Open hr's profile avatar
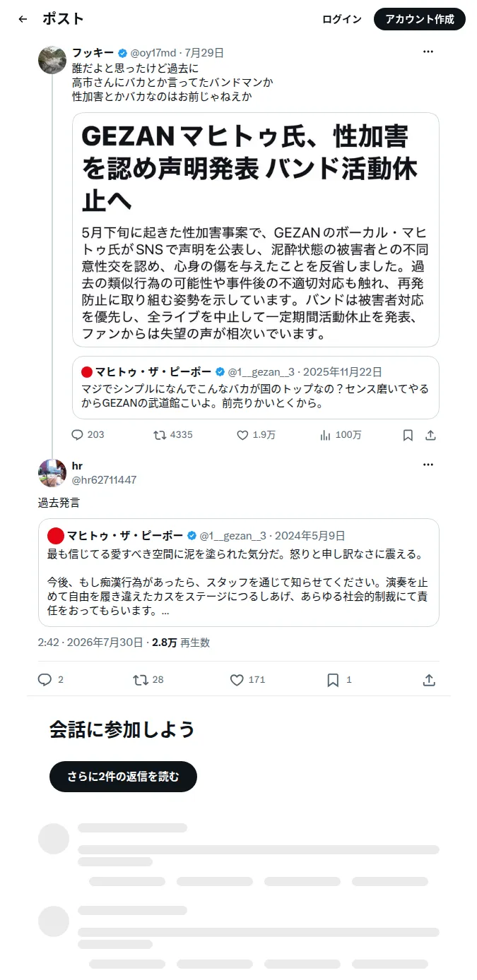Screen dimensions: 477x980 (x=52, y=472)
